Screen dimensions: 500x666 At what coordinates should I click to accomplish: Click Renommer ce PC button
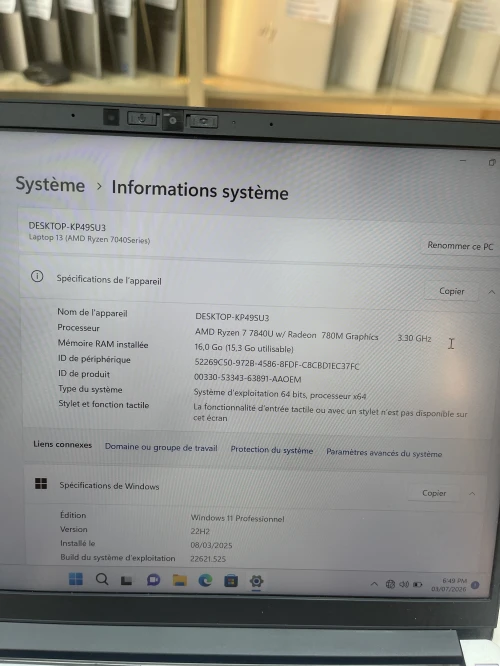point(460,246)
